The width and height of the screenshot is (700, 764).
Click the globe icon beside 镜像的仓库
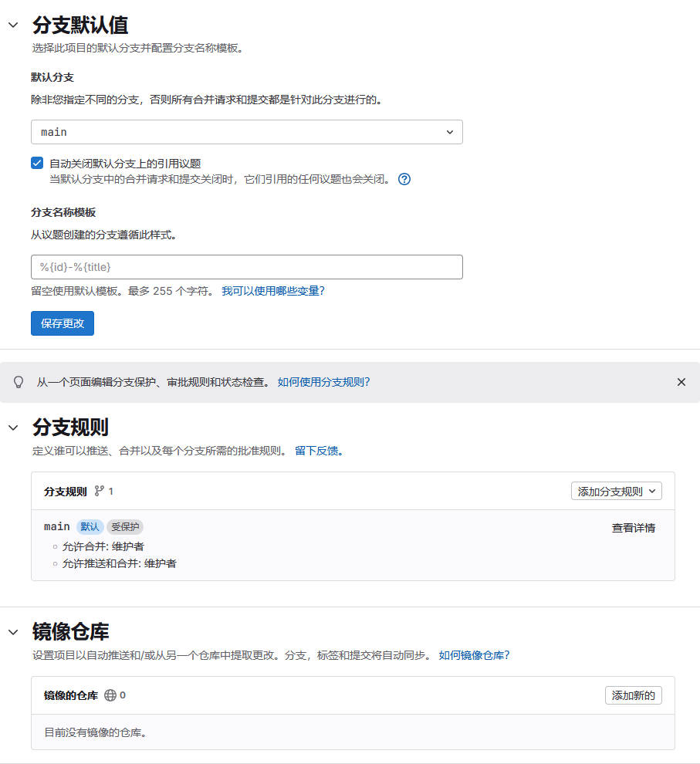[x=110, y=695]
